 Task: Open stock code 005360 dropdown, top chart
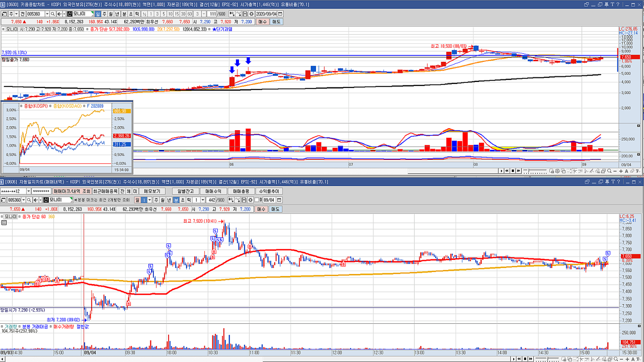coord(47,14)
